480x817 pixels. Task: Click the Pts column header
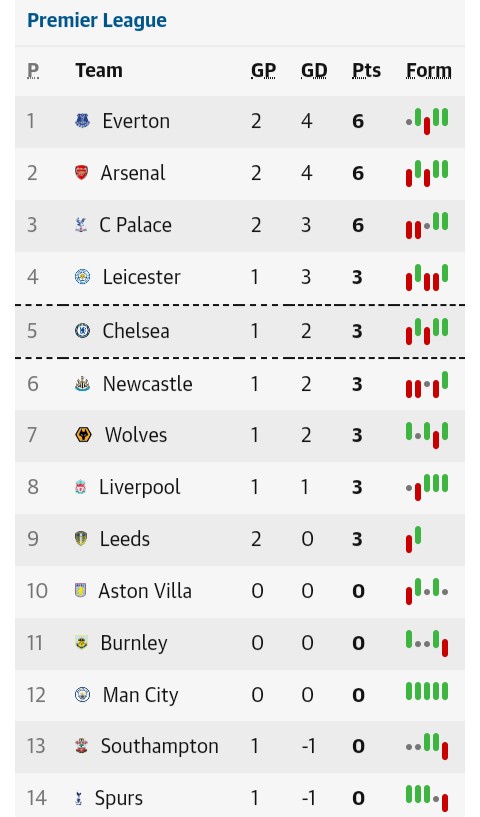pos(366,70)
